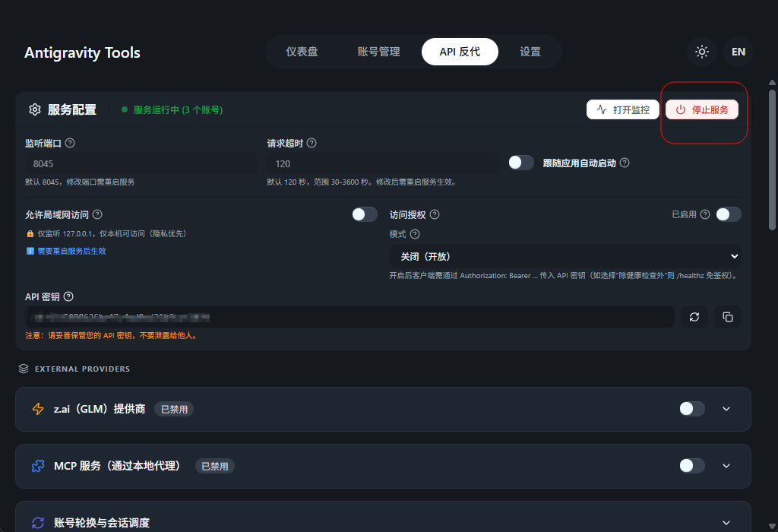Click the 需要重启服务后生效 notice
Viewport: 778px width, 532px height.
point(72,251)
